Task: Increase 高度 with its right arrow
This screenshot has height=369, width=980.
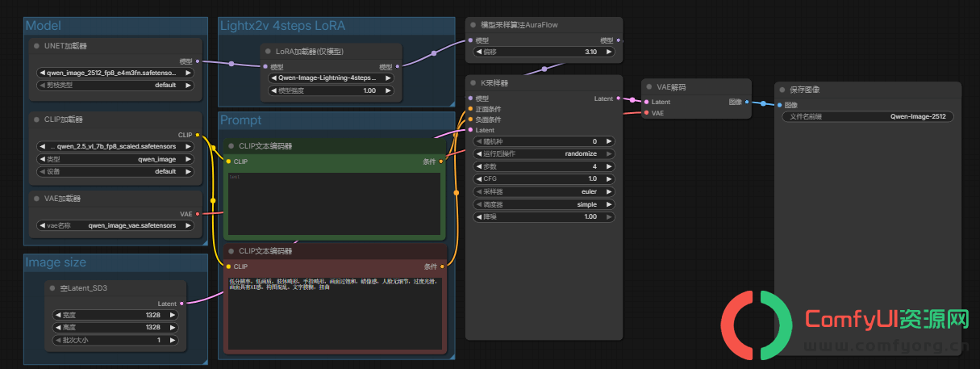Action: [173, 328]
